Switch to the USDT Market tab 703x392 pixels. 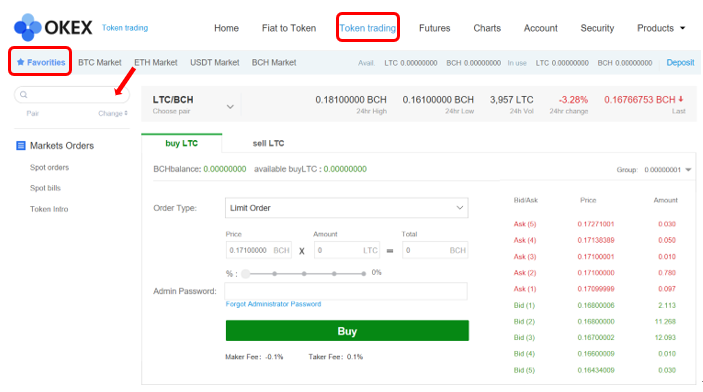click(215, 62)
